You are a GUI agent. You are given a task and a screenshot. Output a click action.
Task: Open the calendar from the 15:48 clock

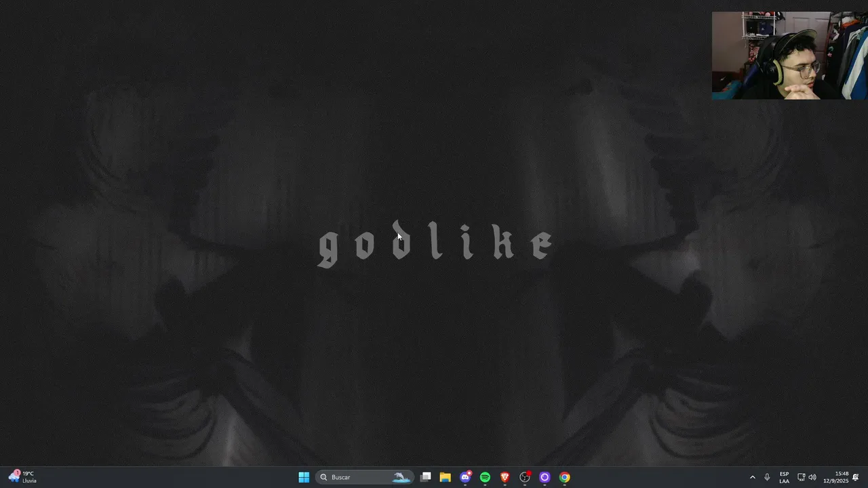coord(836,477)
